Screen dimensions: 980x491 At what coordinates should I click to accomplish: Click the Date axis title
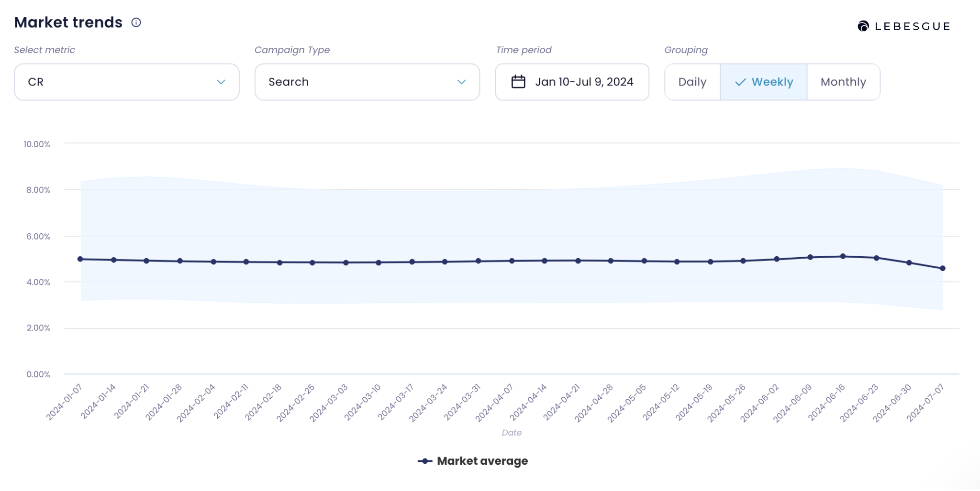[x=512, y=433]
